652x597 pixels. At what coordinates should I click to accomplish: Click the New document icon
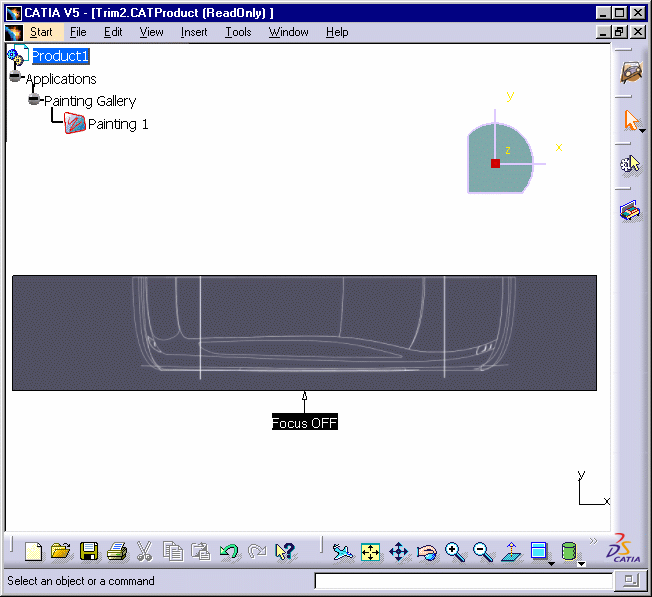click(34, 551)
